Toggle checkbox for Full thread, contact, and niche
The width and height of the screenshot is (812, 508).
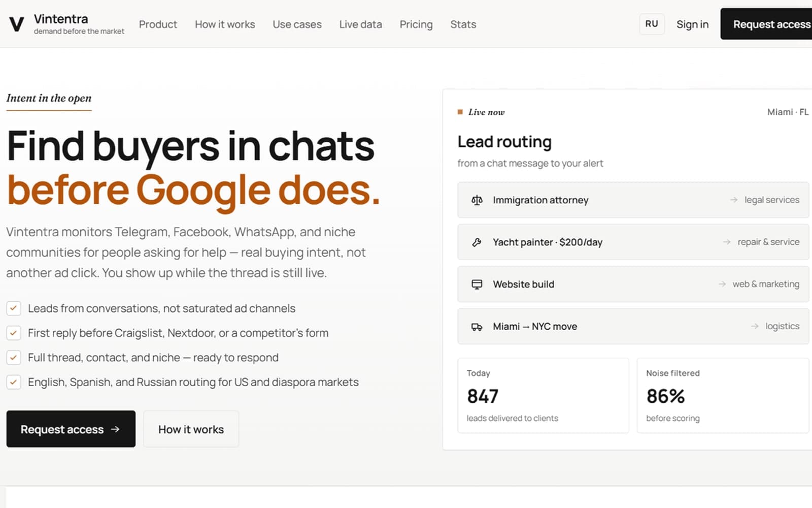14,358
